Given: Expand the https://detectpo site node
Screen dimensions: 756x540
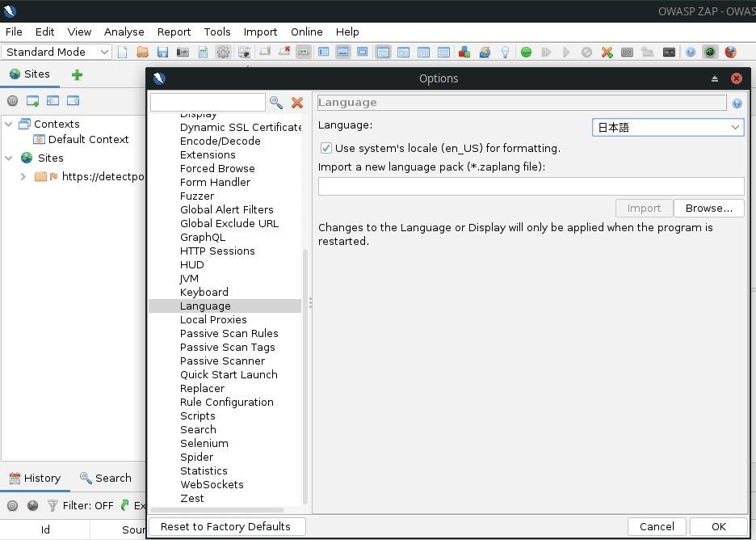Looking at the screenshot, I should [23, 176].
